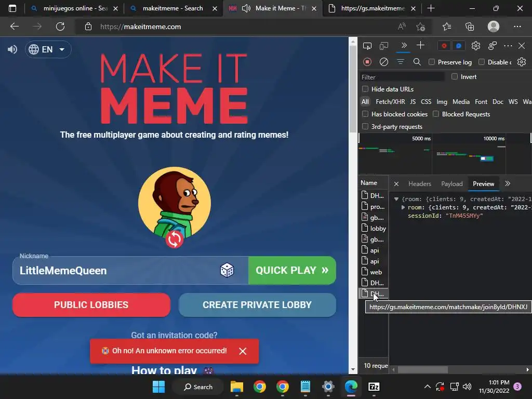Click the network Filter text field
The width and height of the screenshot is (532, 399).
402,77
